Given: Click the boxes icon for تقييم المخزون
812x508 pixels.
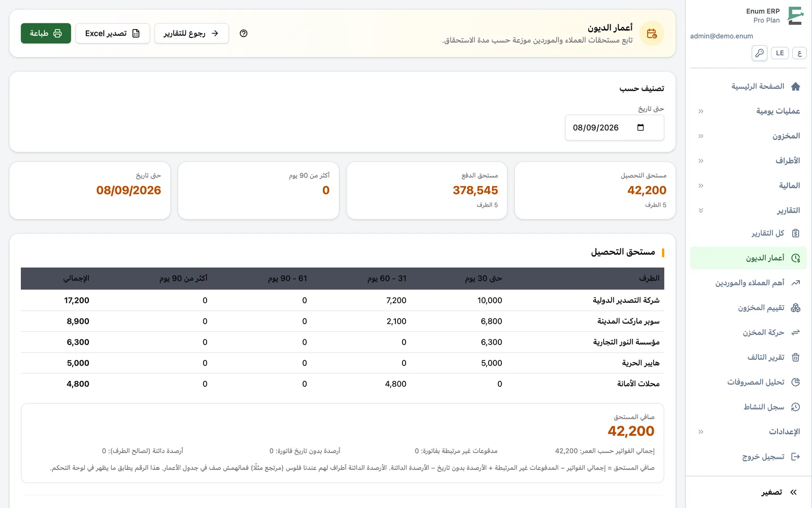Looking at the screenshot, I should point(795,308).
